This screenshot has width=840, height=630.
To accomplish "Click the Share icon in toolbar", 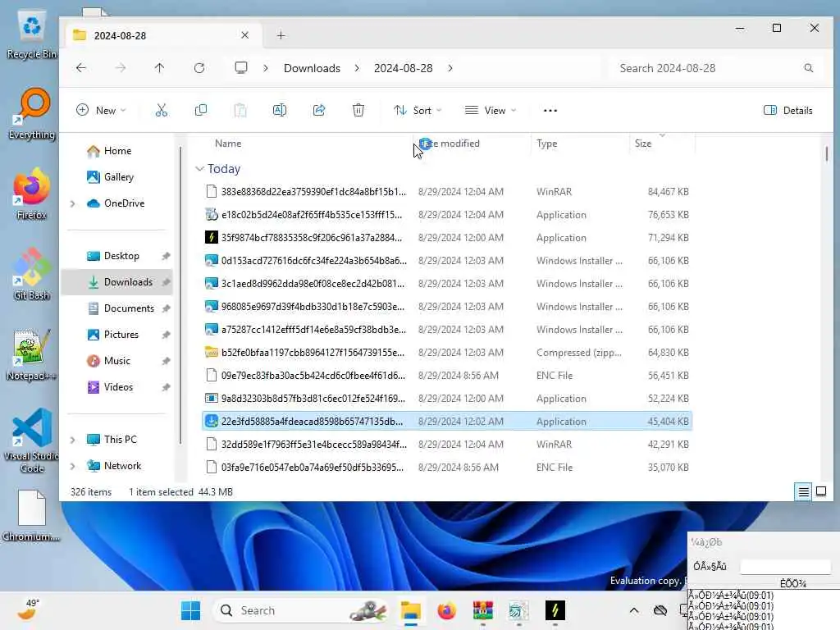I will coord(319,111).
